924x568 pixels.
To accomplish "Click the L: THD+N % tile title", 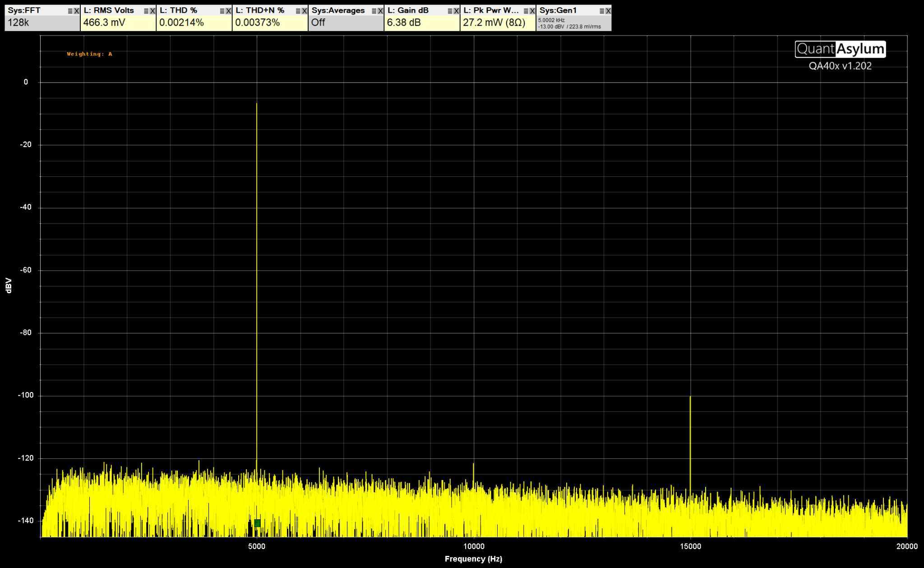I will coord(260,10).
